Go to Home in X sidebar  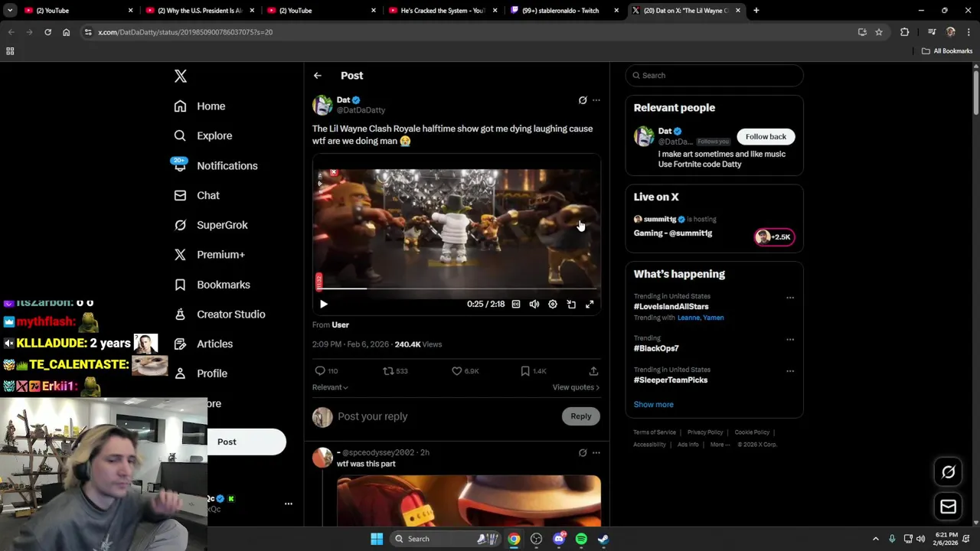pos(200,106)
